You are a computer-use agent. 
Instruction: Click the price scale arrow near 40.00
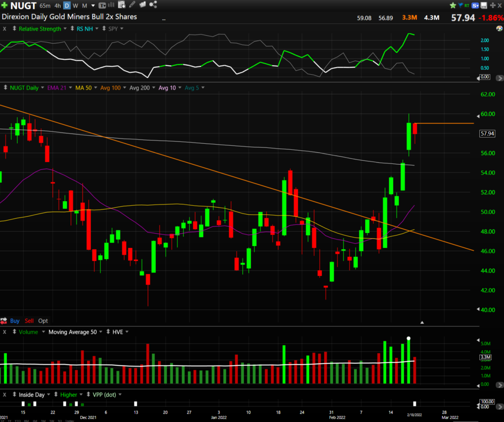tap(478, 309)
